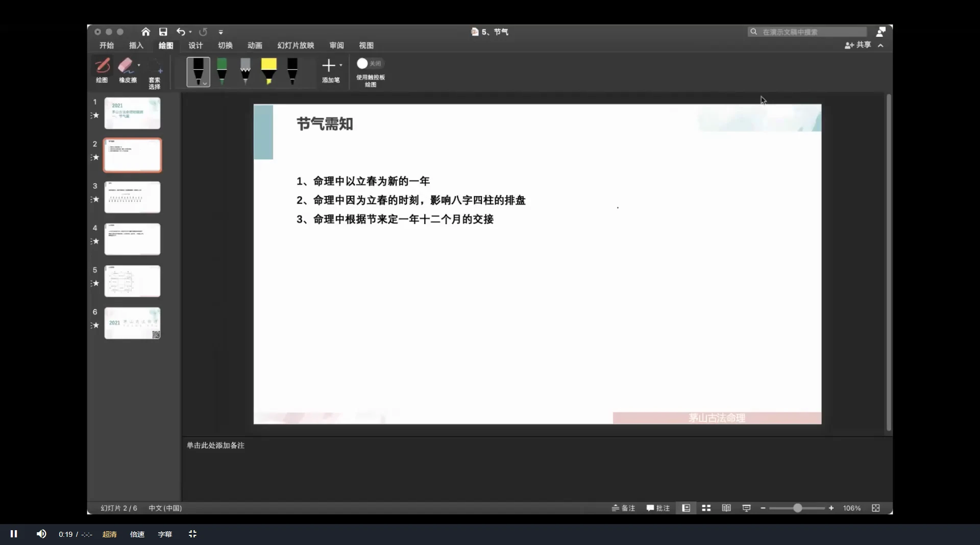Image resolution: width=980 pixels, height=545 pixels.
Task: Toggle the Comments (批注) pane
Action: tap(658, 508)
